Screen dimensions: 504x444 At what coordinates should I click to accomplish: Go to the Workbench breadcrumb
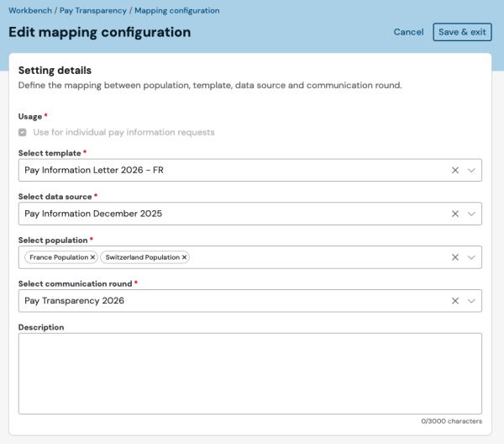(x=30, y=11)
